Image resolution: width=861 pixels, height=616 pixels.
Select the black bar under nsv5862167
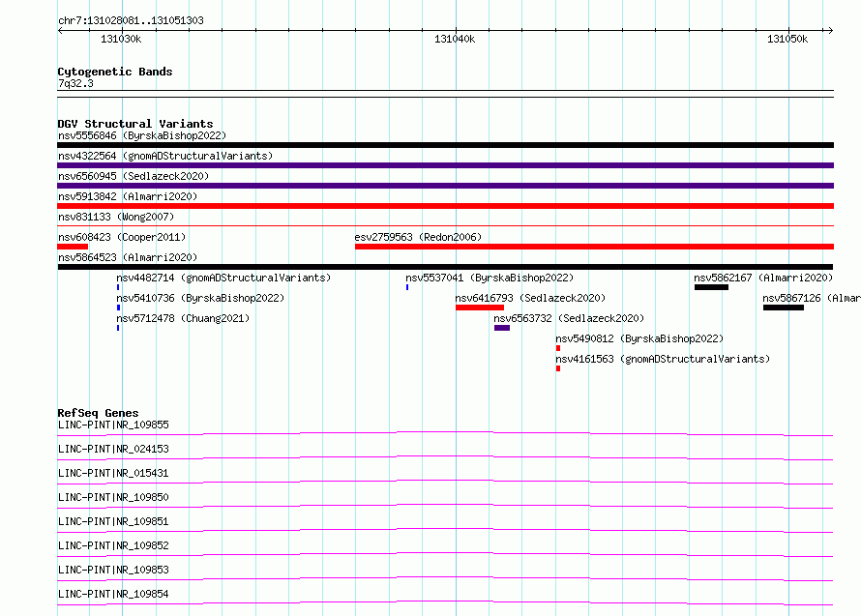711,287
